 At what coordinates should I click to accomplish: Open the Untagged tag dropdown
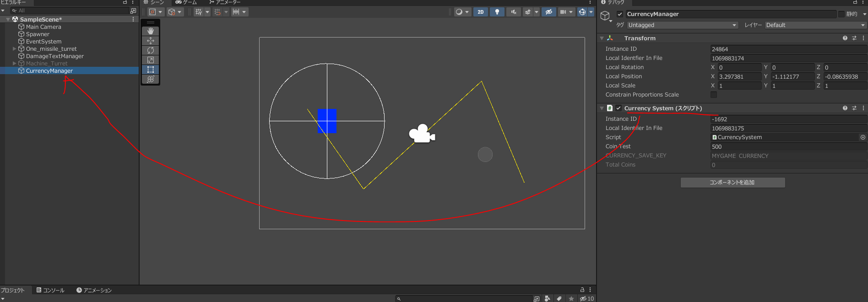coord(682,25)
